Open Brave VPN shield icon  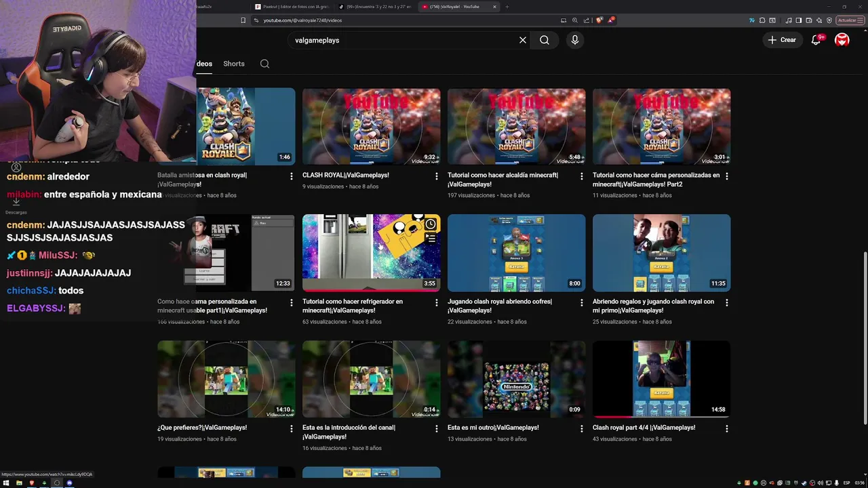(829, 20)
